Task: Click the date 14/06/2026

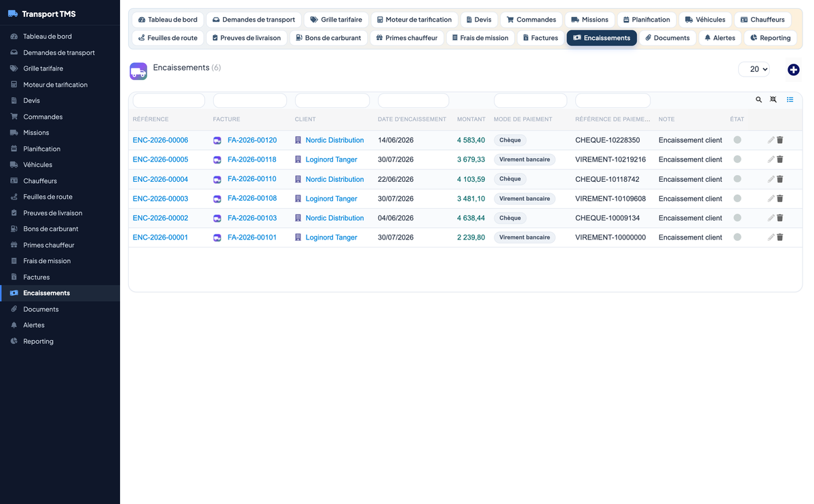Action: pyautogui.click(x=395, y=140)
